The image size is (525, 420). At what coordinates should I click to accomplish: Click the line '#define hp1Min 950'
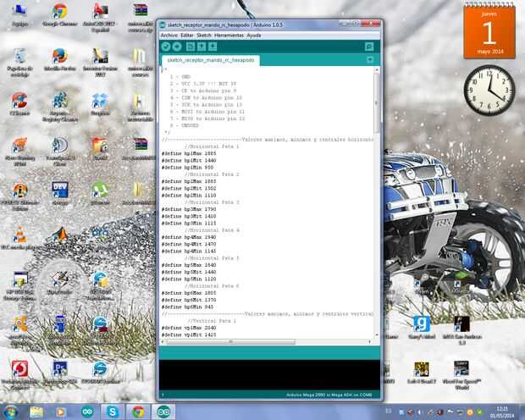[187, 168]
